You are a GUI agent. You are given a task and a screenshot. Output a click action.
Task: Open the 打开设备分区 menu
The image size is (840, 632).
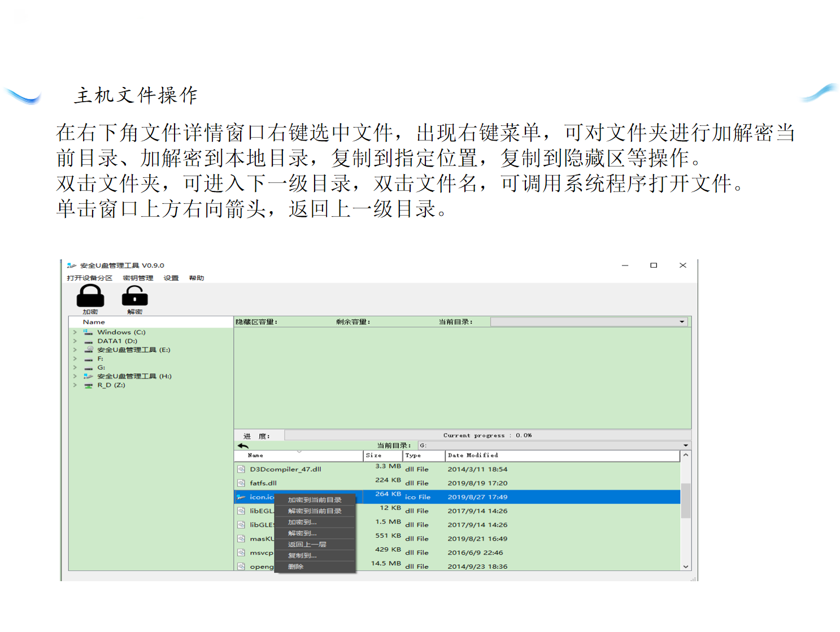pos(89,278)
